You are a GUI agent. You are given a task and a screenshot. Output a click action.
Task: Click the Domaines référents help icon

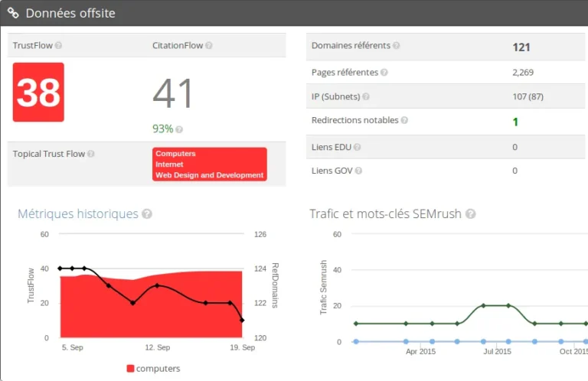396,45
